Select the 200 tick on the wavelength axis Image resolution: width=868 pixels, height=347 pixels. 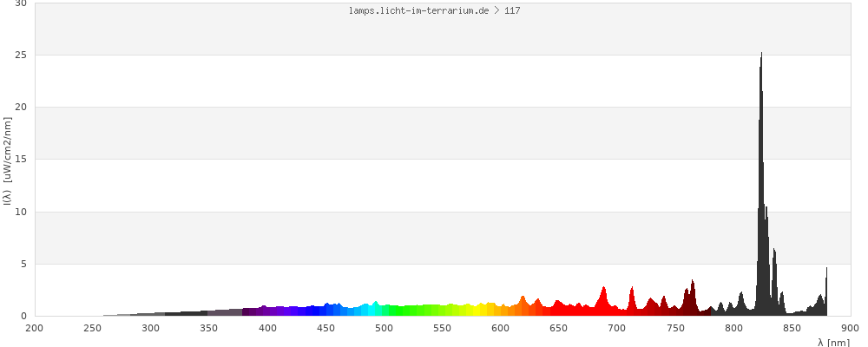click(x=35, y=328)
